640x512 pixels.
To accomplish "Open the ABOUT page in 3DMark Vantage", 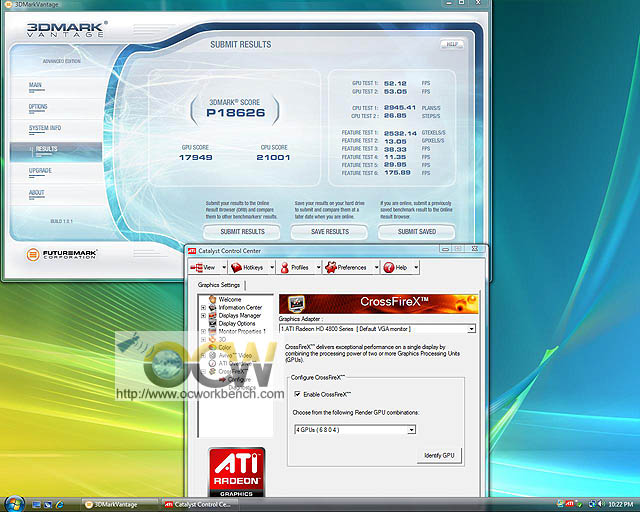I will pos(36,193).
